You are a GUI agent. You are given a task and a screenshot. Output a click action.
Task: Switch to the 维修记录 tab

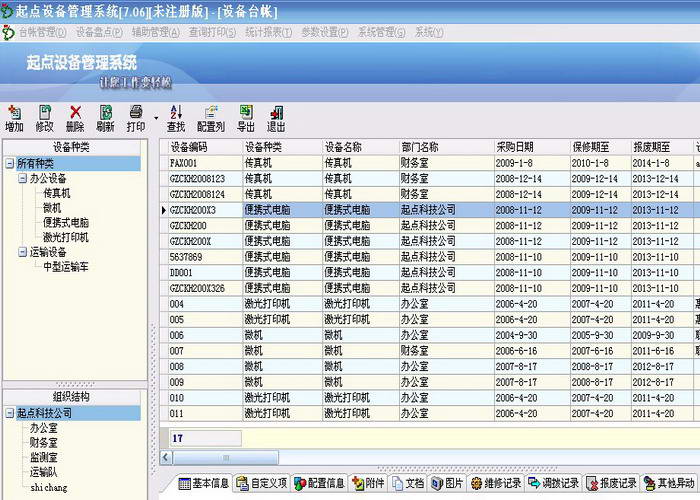tap(496, 483)
